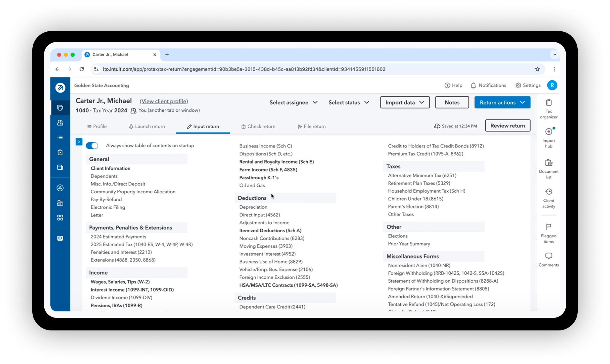Open Dependents input screen
Screen dimensions: 610x364
(104, 176)
